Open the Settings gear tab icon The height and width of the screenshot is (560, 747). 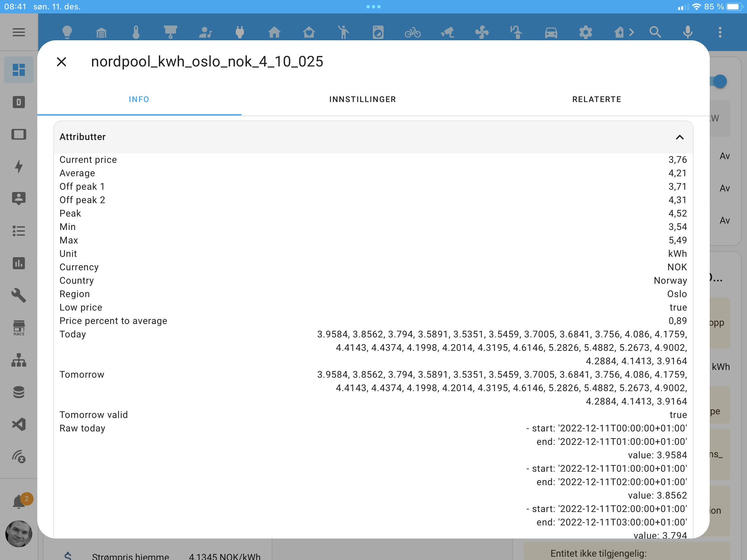click(586, 32)
